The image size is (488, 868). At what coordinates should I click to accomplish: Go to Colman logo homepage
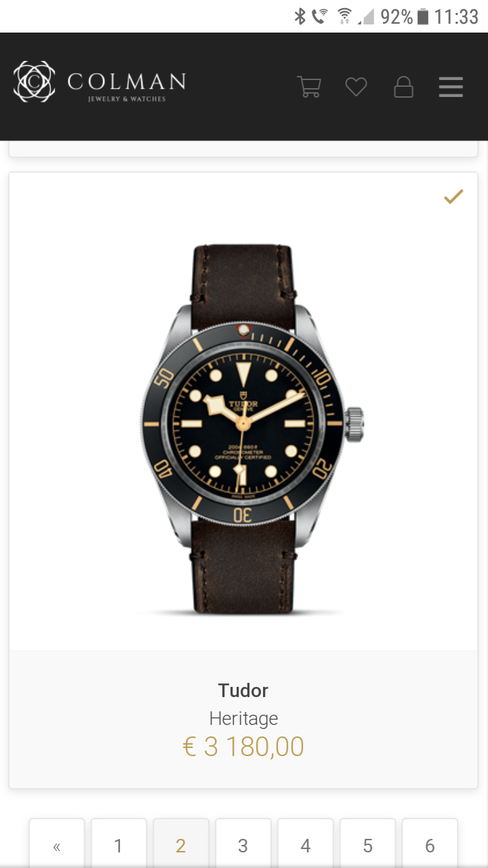tap(99, 82)
